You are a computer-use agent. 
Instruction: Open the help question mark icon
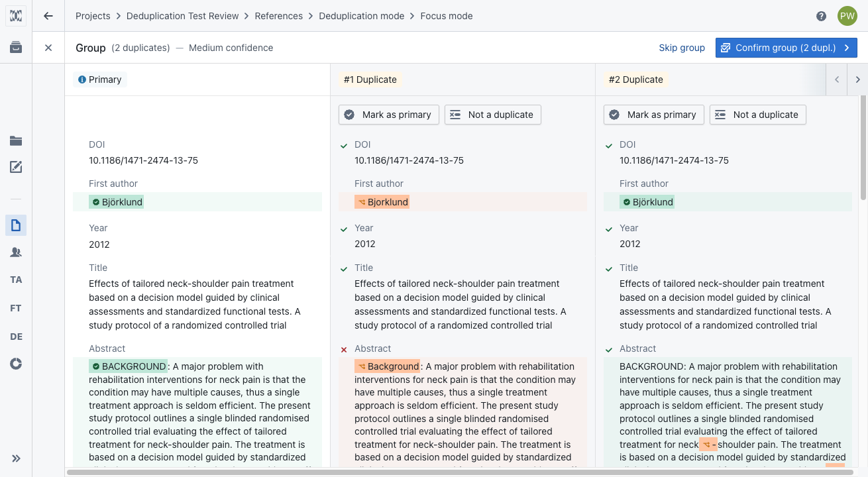[822, 16]
